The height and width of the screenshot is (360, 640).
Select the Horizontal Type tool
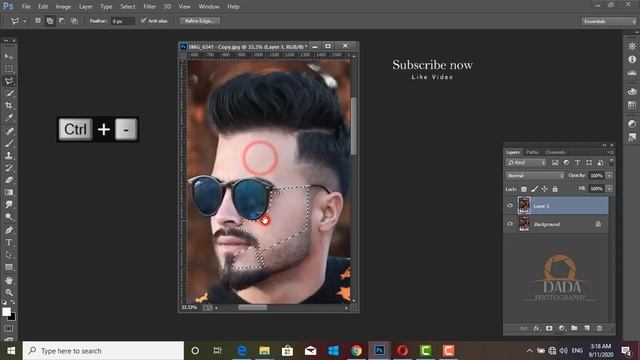click(9, 242)
